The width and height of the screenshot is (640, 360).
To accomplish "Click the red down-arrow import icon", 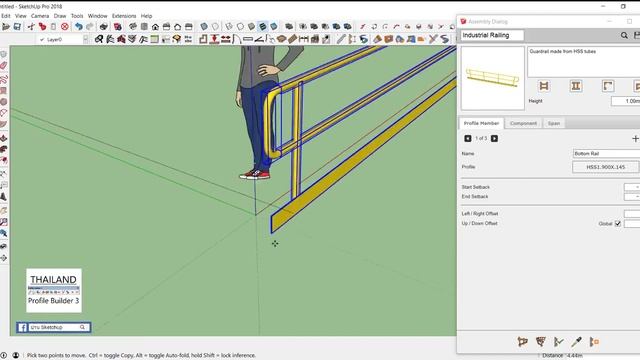I will (214, 39).
